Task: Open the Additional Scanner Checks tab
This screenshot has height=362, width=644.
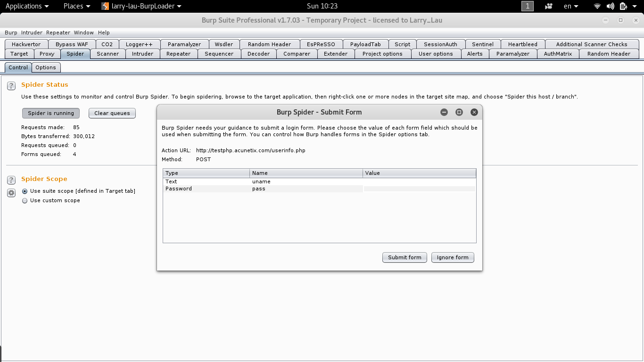Action: click(x=592, y=44)
